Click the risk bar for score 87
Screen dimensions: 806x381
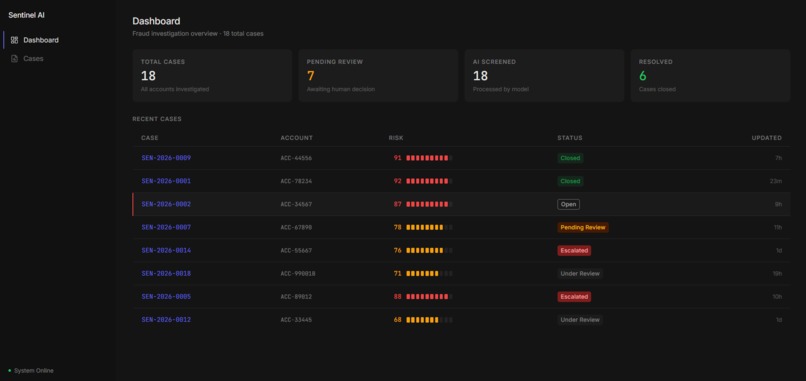[429, 204]
